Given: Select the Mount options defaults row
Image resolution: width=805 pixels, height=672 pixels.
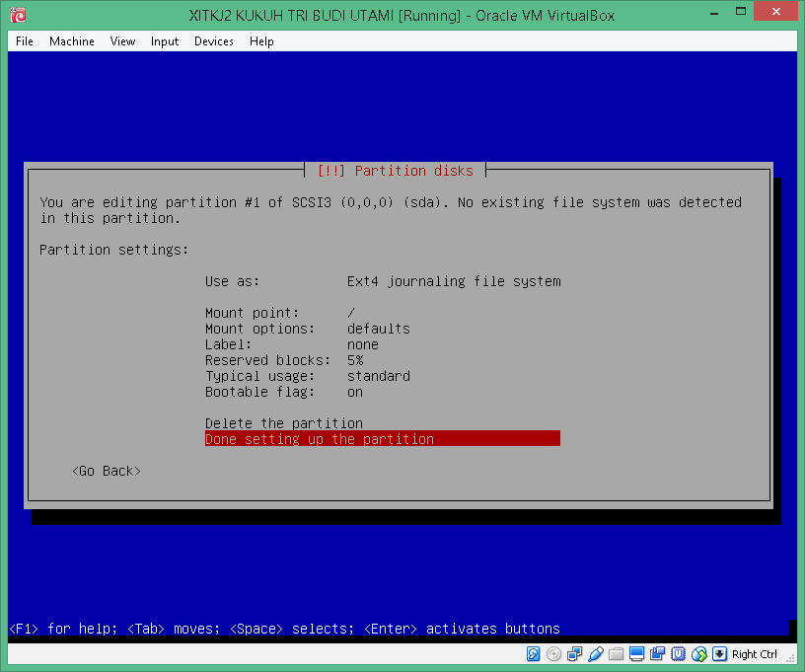Looking at the screenshot, I should coord(308,329).
